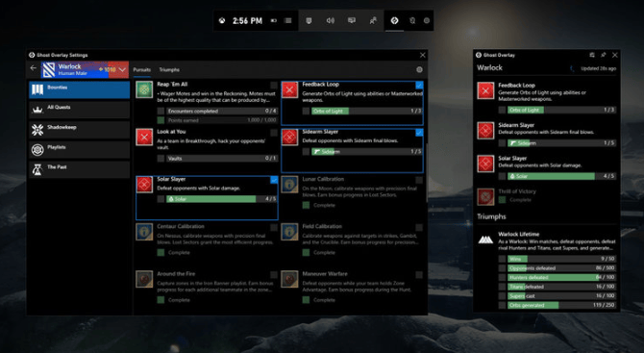
Task: Open the Game Bar settings gear icon
Action: [427, 20]
